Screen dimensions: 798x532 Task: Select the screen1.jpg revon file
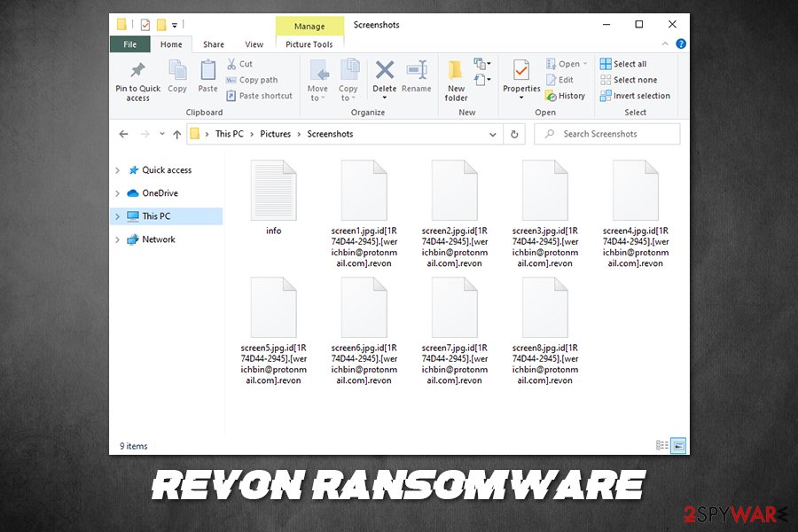[x=364, y=214]
